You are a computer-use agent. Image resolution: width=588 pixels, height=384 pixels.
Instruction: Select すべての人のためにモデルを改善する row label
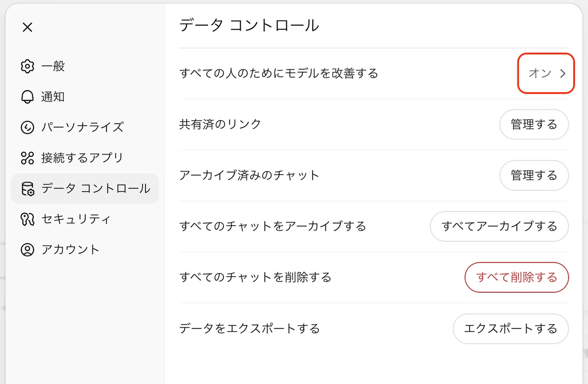coord(279,74)
